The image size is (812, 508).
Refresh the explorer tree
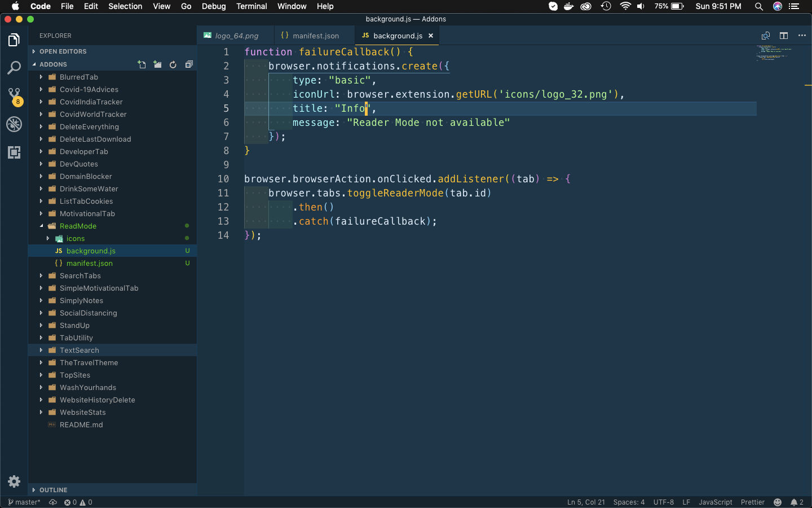click(173, 64)
